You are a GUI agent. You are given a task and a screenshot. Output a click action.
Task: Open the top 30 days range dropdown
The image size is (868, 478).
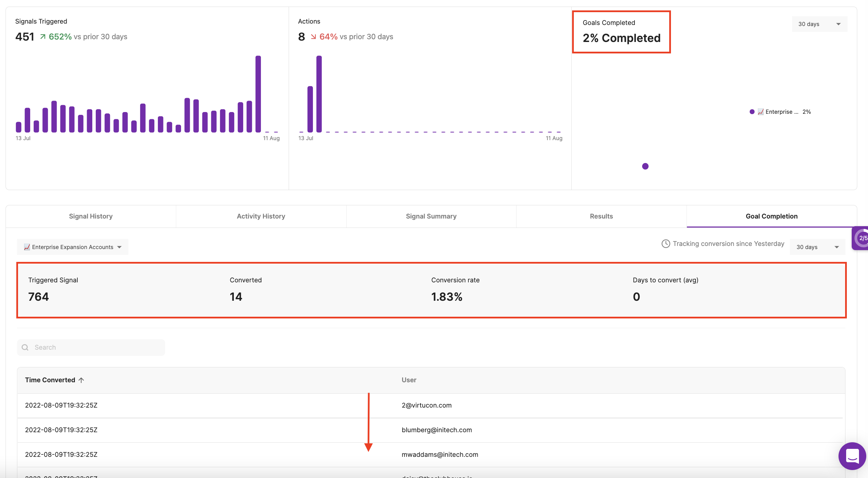click(819, 24)
